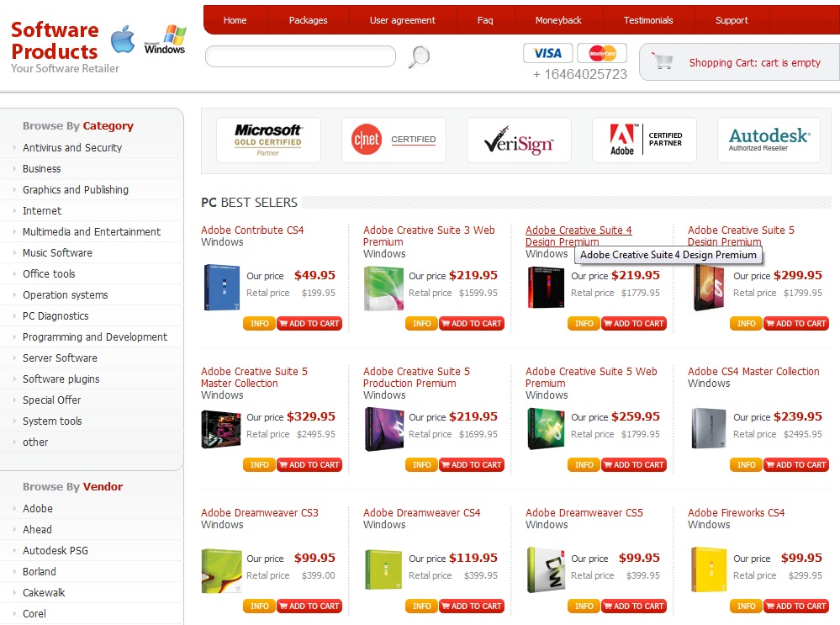
Task: Open Adobe CS4 Master Collection link
Action: tap(753, 372)
